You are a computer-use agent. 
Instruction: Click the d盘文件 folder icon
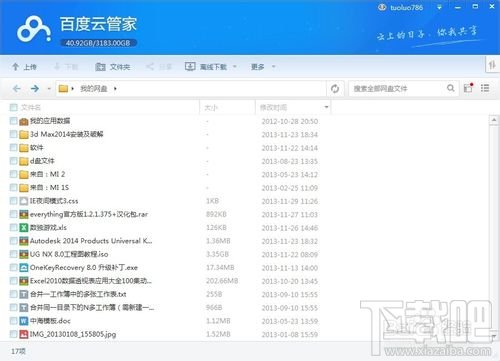24,161
